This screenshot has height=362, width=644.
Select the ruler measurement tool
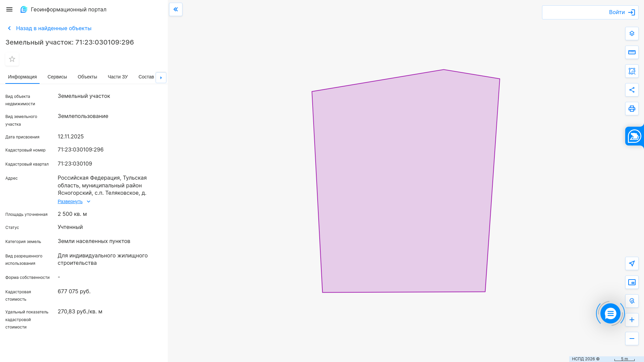[632, 52]
